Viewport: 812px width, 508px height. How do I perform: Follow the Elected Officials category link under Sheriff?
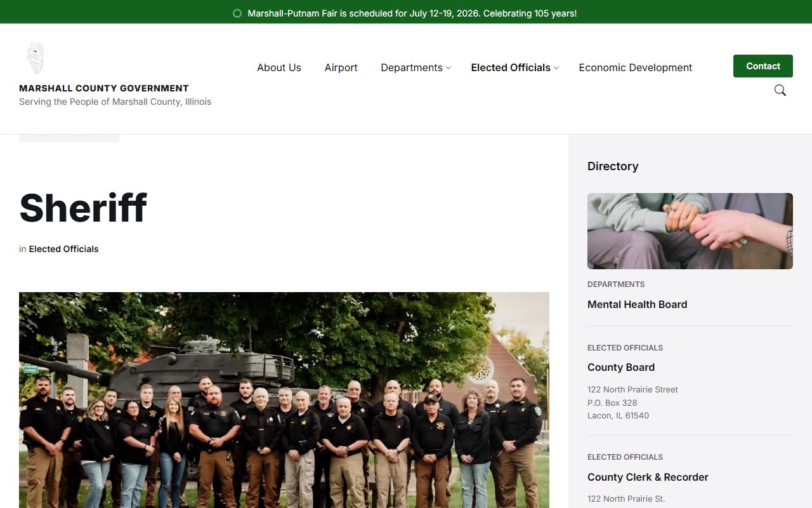pos(63,249)
